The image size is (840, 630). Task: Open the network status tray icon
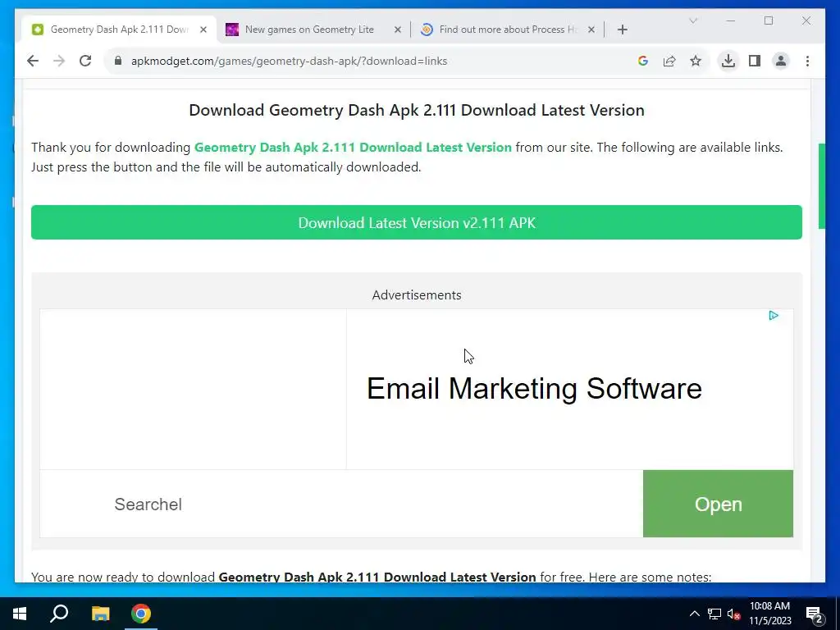(714, 614)
